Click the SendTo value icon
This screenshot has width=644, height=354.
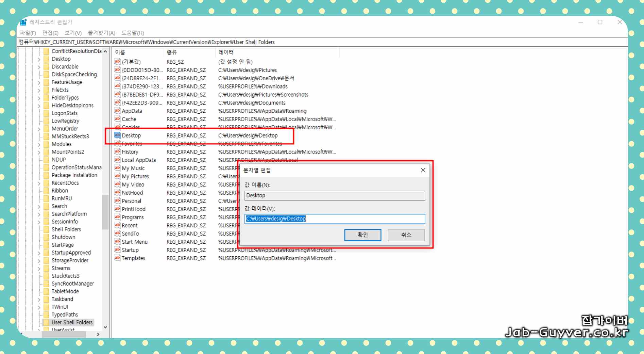tap(117, 233)
